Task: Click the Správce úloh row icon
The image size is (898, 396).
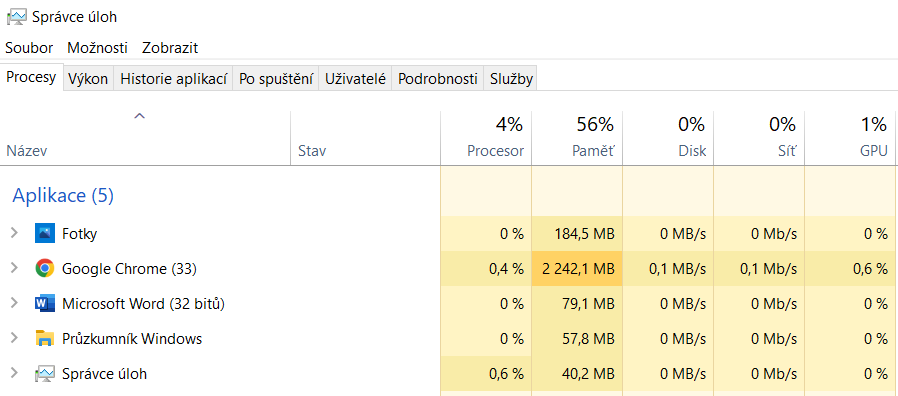Action: click(x=44, y=374)
